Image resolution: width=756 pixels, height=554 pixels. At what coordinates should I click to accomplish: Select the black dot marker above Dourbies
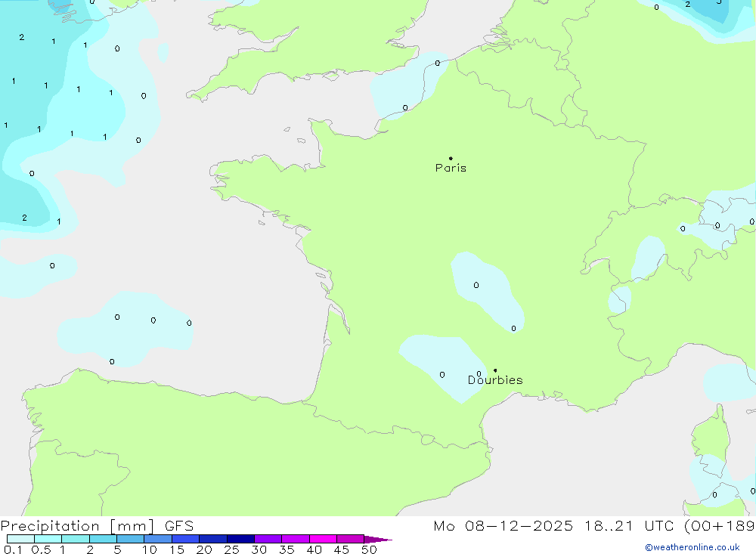(495, 370)
